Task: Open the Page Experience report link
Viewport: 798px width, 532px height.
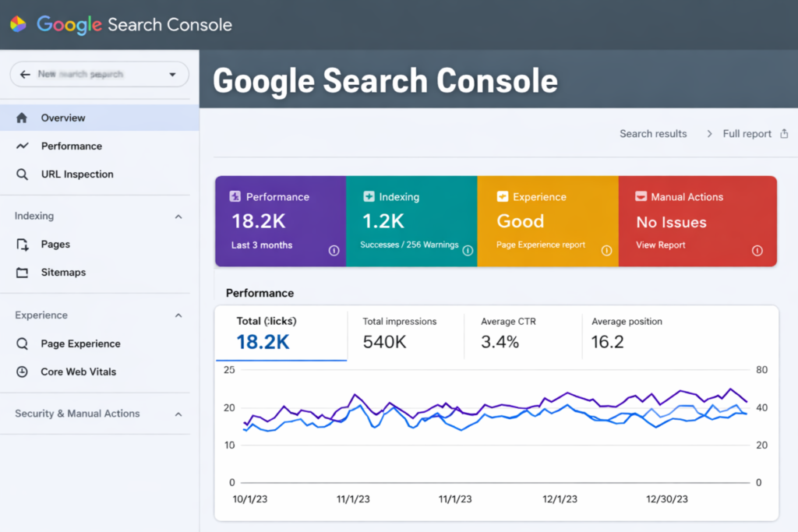Action: [541, 245]
